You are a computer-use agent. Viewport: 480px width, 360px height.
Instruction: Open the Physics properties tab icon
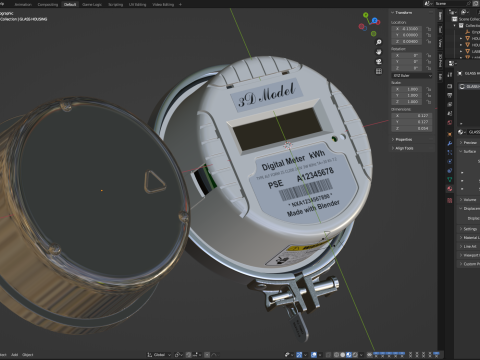(450, 161)
